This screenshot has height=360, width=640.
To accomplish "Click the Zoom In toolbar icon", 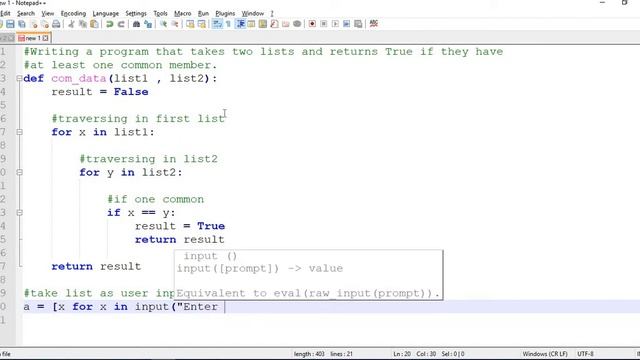I will (x=163, y=24).
